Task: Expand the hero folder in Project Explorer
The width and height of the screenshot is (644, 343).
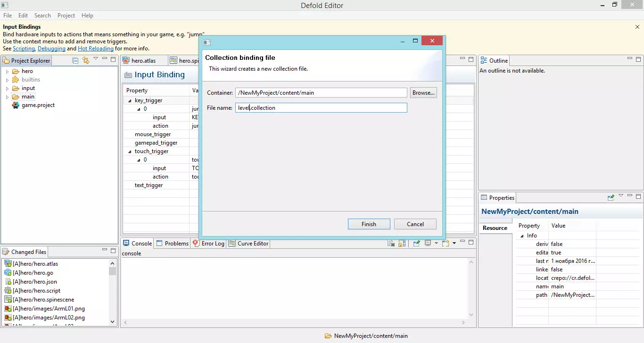Action: (x=7, y=72)
